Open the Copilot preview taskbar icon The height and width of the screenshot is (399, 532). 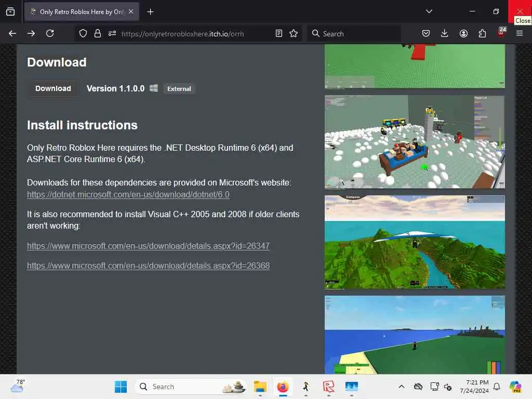tap(515, 387)
